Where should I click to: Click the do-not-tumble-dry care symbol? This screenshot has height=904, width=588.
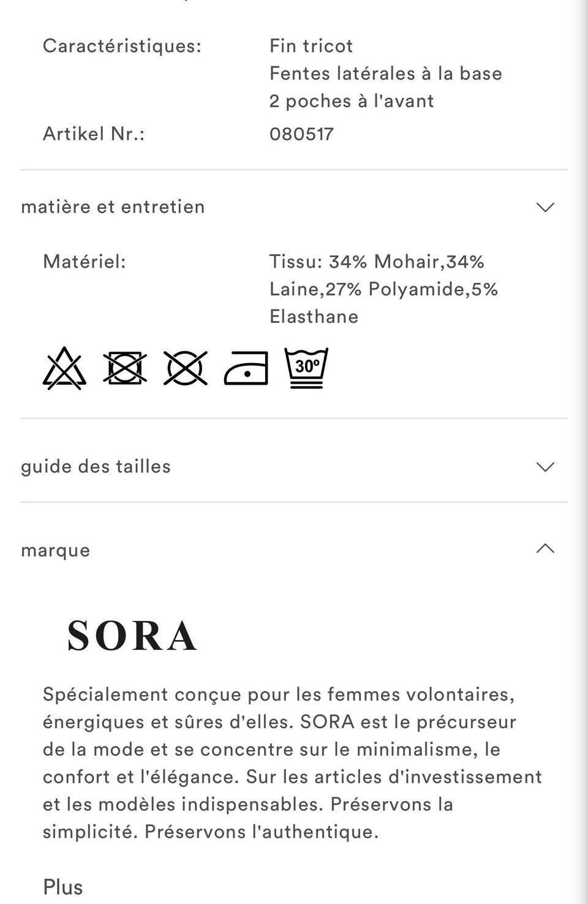click(x=125, y=369)
